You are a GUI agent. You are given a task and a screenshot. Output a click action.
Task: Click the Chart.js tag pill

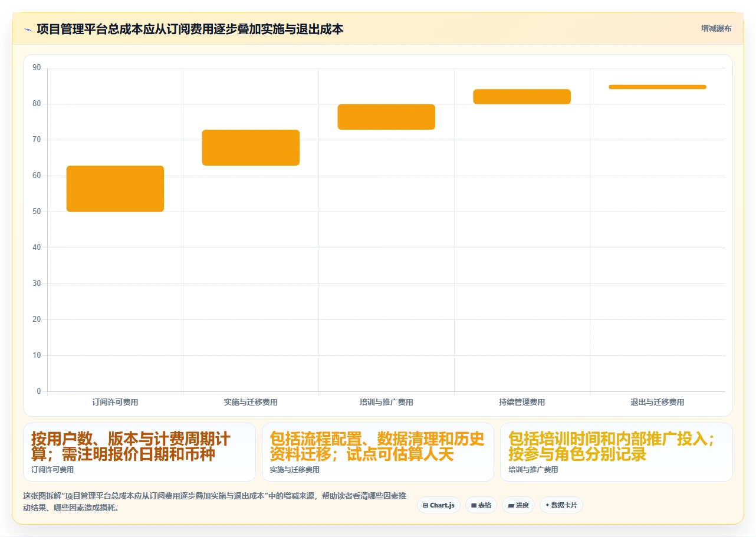tap(439, 505)
